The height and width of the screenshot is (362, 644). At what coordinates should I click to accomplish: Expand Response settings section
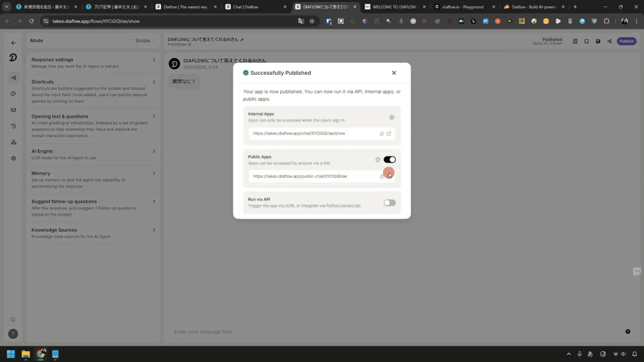pyautogui.click(x=93, y=62)
